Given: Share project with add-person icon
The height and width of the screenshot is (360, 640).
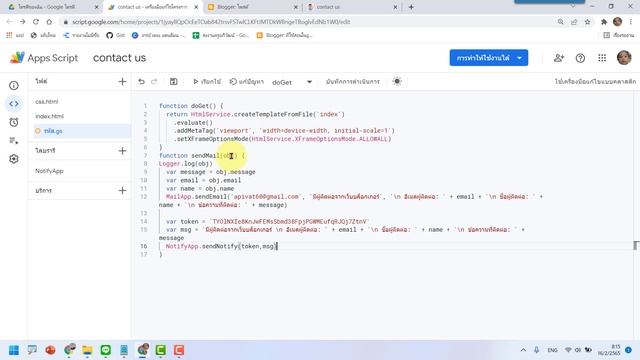Looking at the screenshot, I should click(559, 58).
